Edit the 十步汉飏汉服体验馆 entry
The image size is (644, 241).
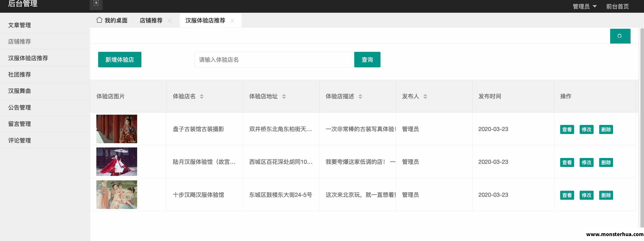tap(586, 195)
